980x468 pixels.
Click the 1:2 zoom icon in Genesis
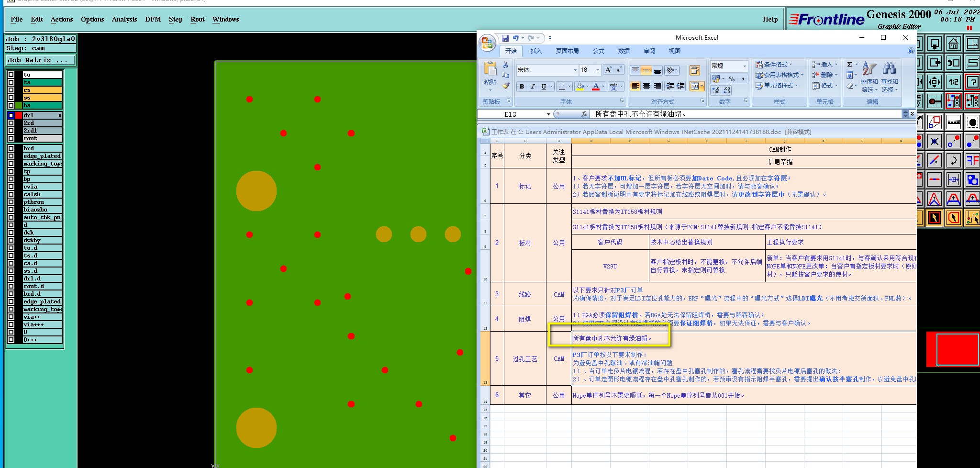(953, 82)
